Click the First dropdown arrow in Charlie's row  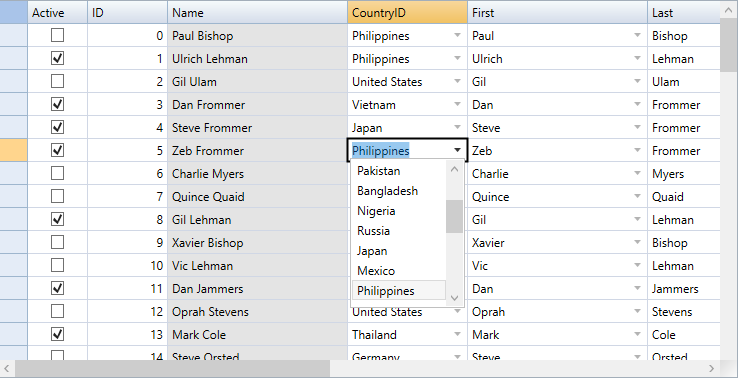tap(637, 173)
